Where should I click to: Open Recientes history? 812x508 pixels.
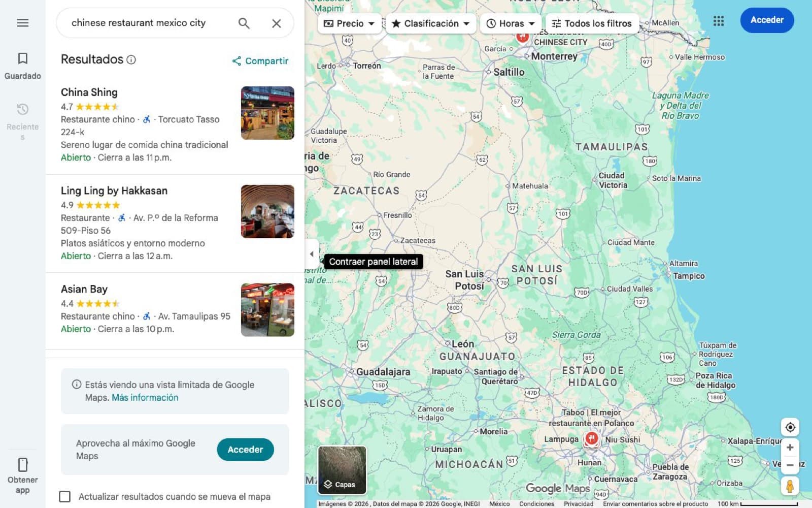[22, 122]
